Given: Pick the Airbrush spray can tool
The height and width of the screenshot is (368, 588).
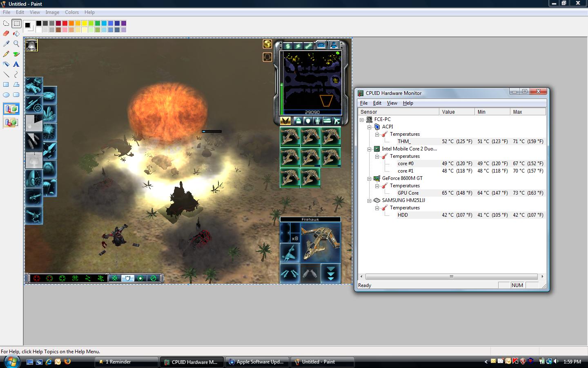Looking at the screenshot, I should (6, 64).
